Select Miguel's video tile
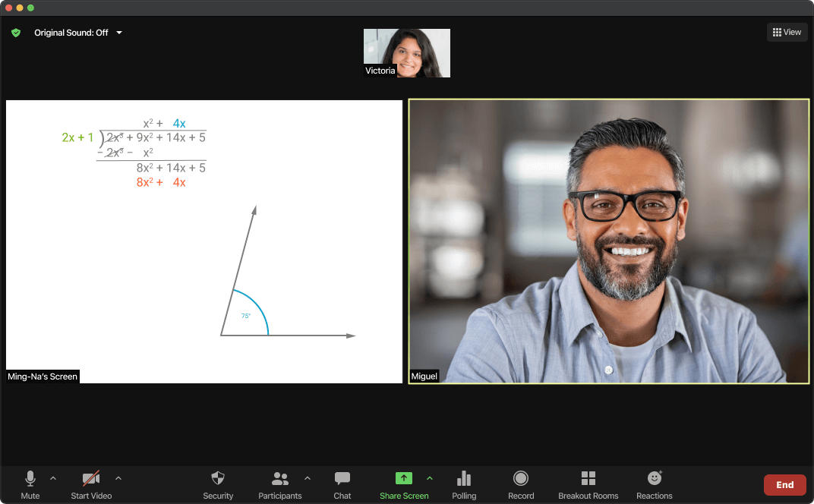 point(609,241)
